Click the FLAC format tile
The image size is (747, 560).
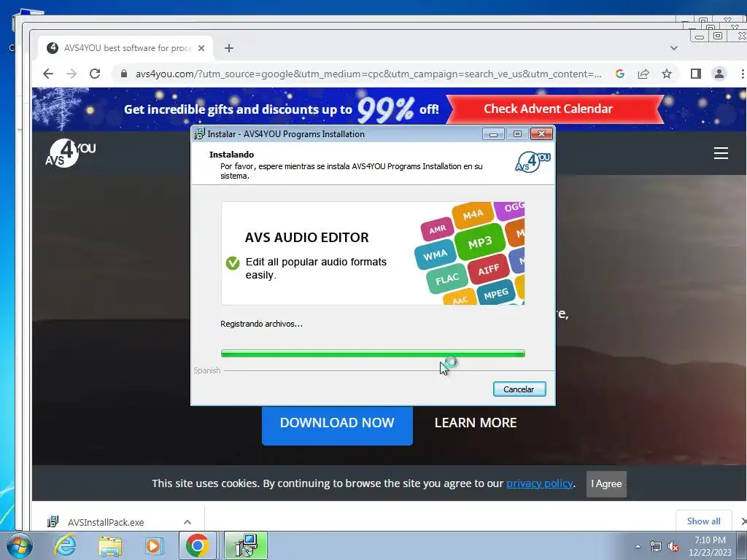[x=447, y=279]
